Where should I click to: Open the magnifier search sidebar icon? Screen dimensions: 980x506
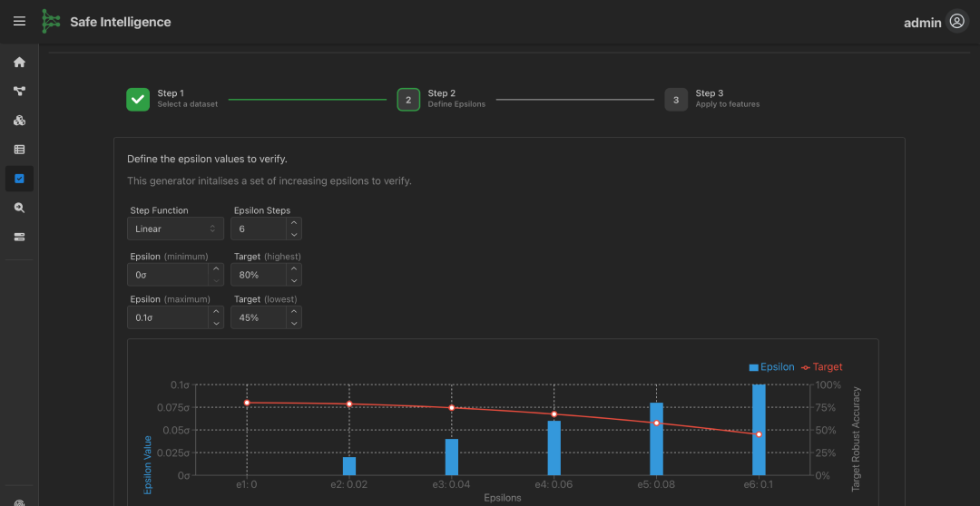point(19,208)
